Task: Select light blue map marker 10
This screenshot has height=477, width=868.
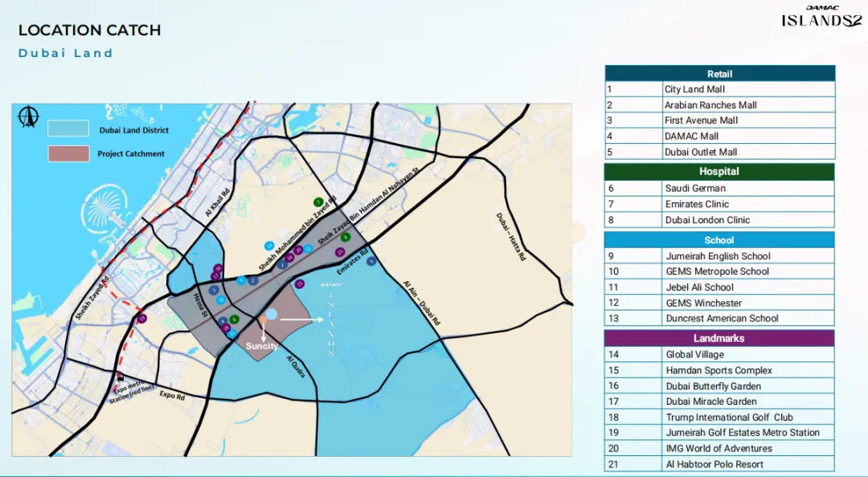Action: (222, 300)
